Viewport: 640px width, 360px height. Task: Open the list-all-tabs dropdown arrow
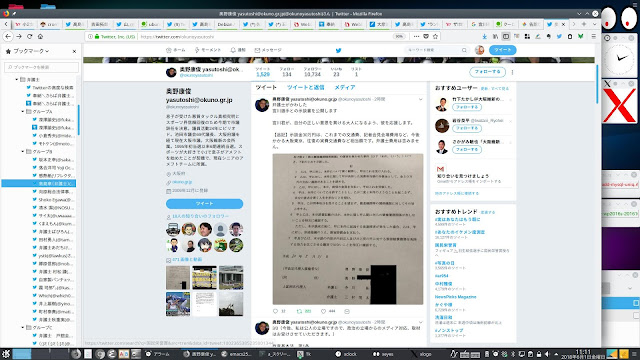pos(594,24)
